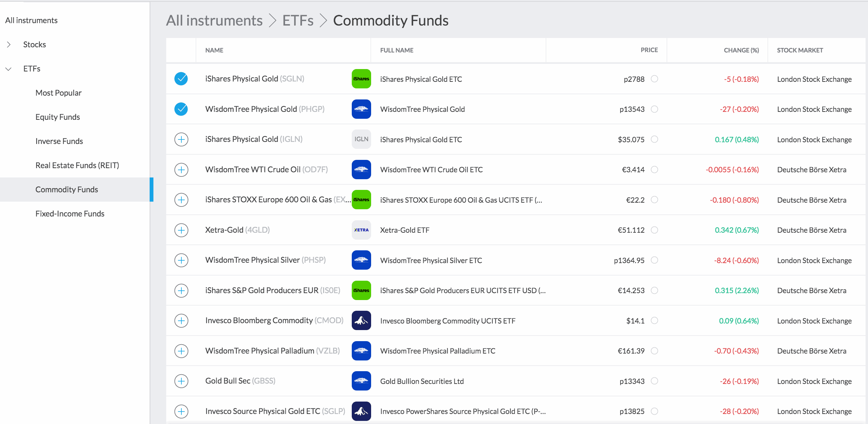
Task: Click Commodity Funds breadcrumb title
Action: point(391,20)
